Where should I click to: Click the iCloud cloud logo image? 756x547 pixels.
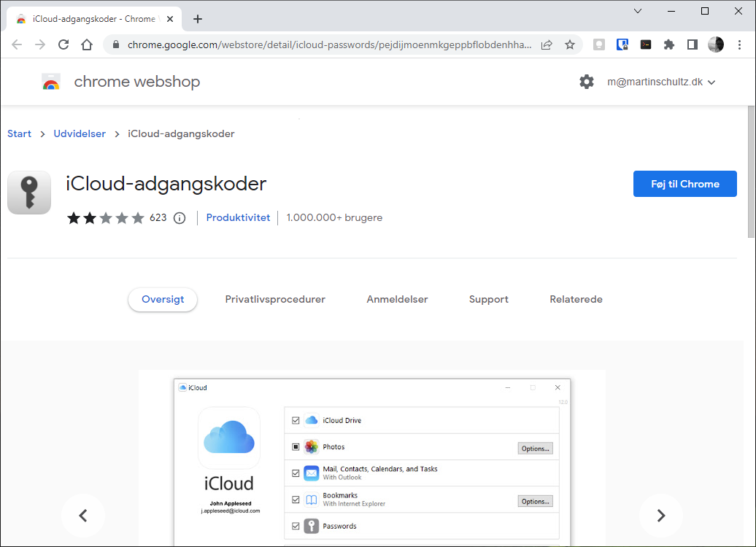(x=229, y=438)
